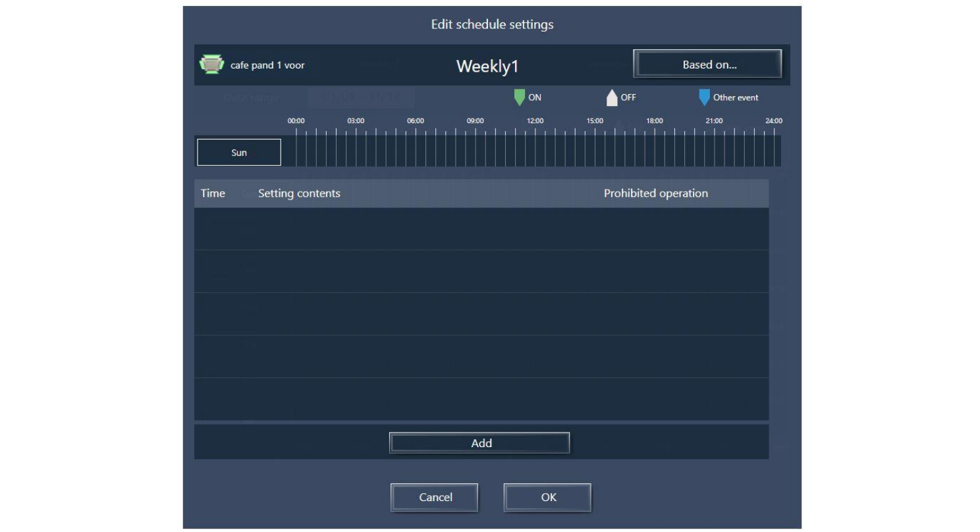Screen dimensions: 980x532
Task: Select the Sun day button
Action: [239, 152]
